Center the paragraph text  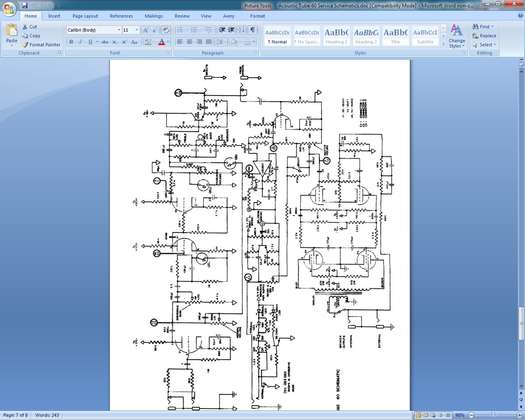(x=189, y=42)
